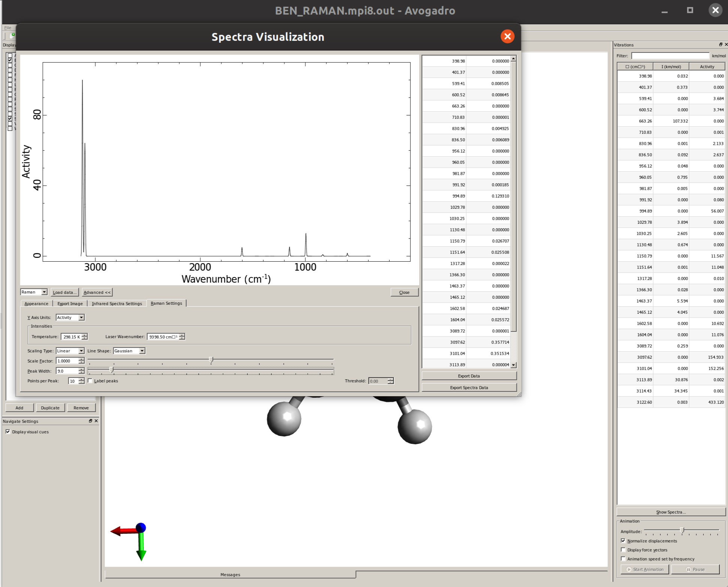Open the Scaling Type Linear dropdown
The width and height of the screenshot is (728, 587).
(x=81, y=351)
